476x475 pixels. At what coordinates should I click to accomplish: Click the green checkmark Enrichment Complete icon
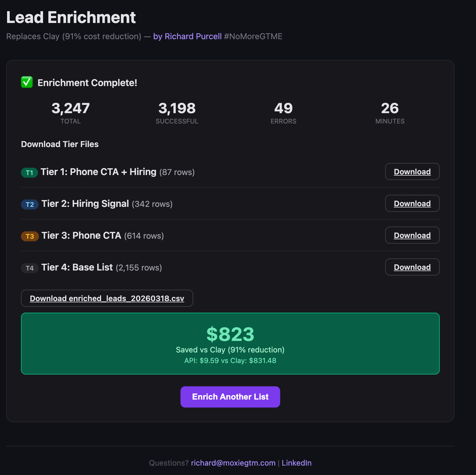tap(27, 82)
